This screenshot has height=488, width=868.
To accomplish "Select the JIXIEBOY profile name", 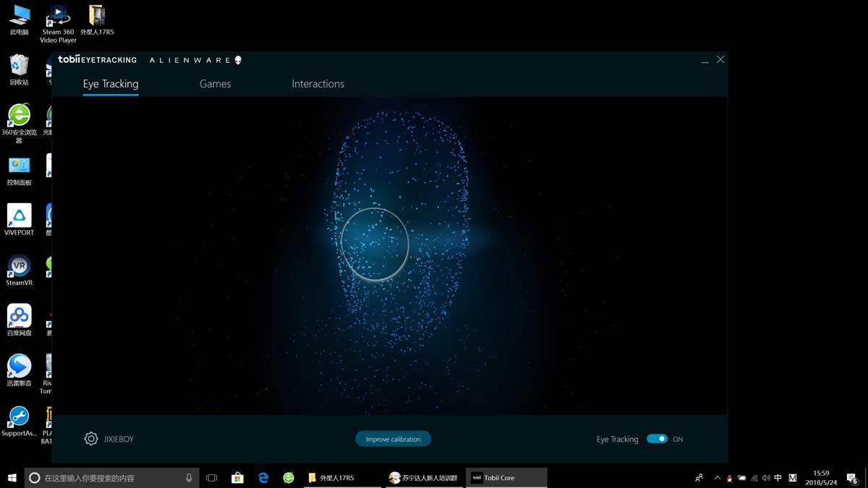I will 118,438.
